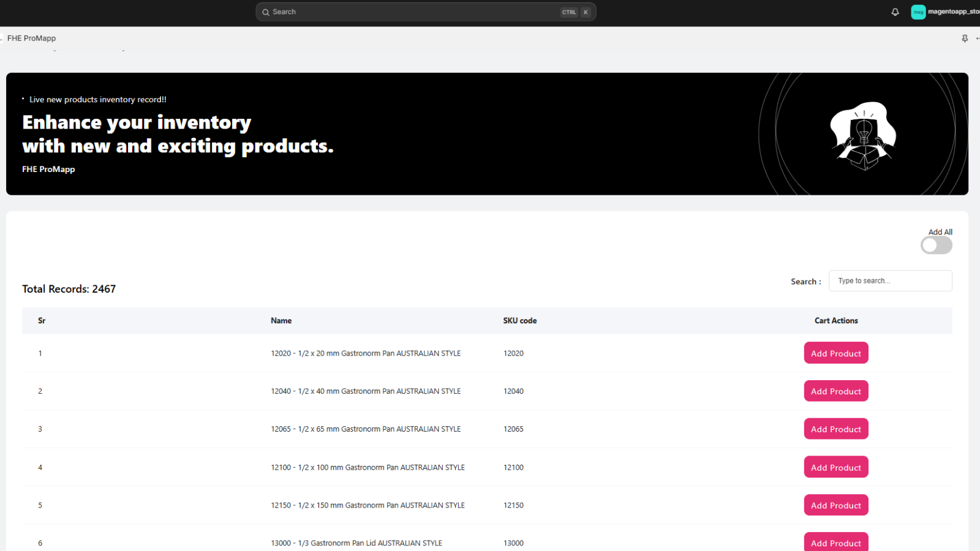The width and height of the screenshot is (980, 551).
Task: Click the notification bell icon
Action: (895, 12)
